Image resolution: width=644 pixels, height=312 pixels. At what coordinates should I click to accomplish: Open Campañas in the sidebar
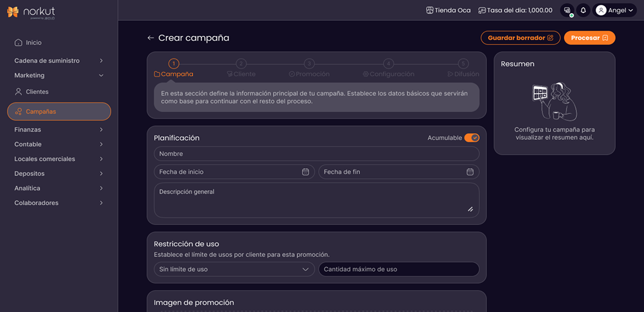point(59,111)
